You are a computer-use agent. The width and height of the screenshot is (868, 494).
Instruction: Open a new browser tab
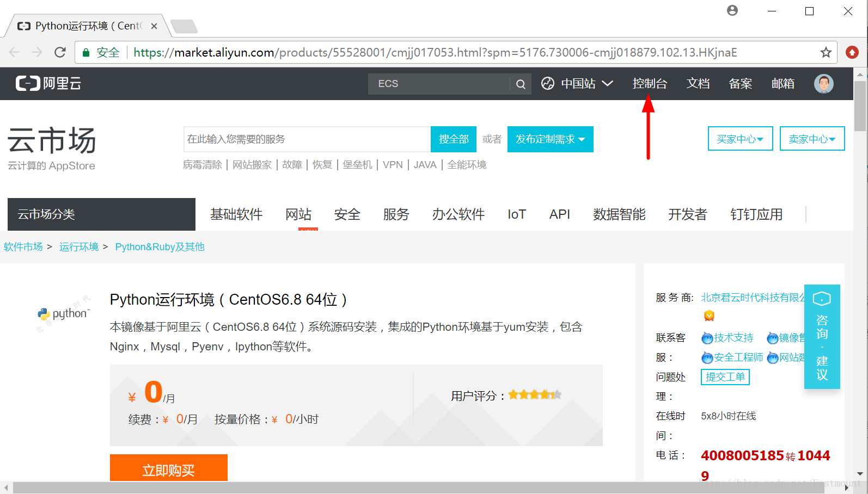184,26
